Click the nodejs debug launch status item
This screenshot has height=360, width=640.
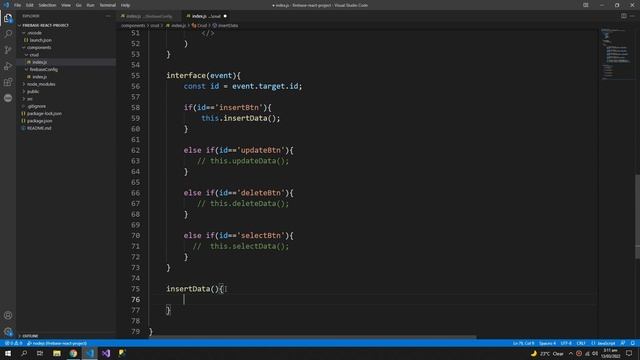click(57, 343)
